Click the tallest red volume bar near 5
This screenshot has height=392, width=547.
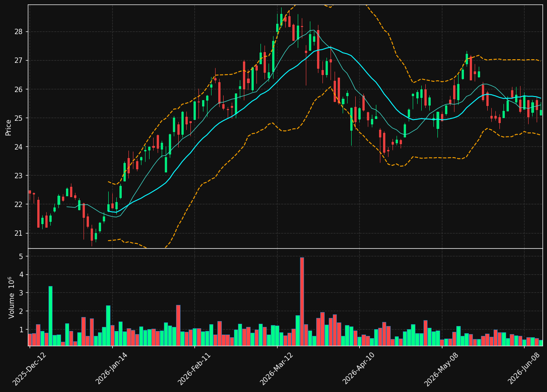302,301
